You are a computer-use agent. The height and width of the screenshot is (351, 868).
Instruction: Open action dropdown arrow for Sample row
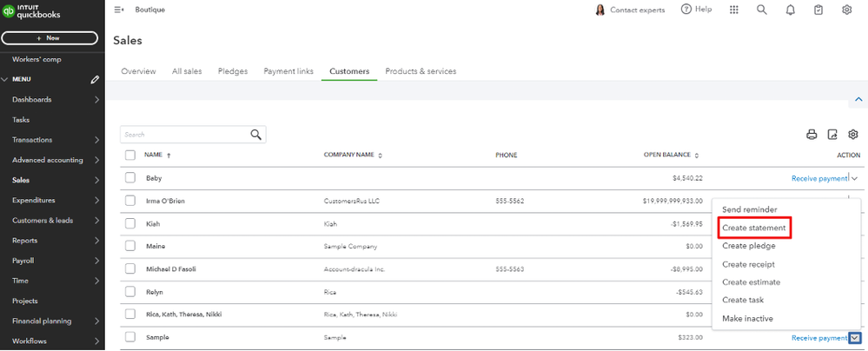pos(855,338)
